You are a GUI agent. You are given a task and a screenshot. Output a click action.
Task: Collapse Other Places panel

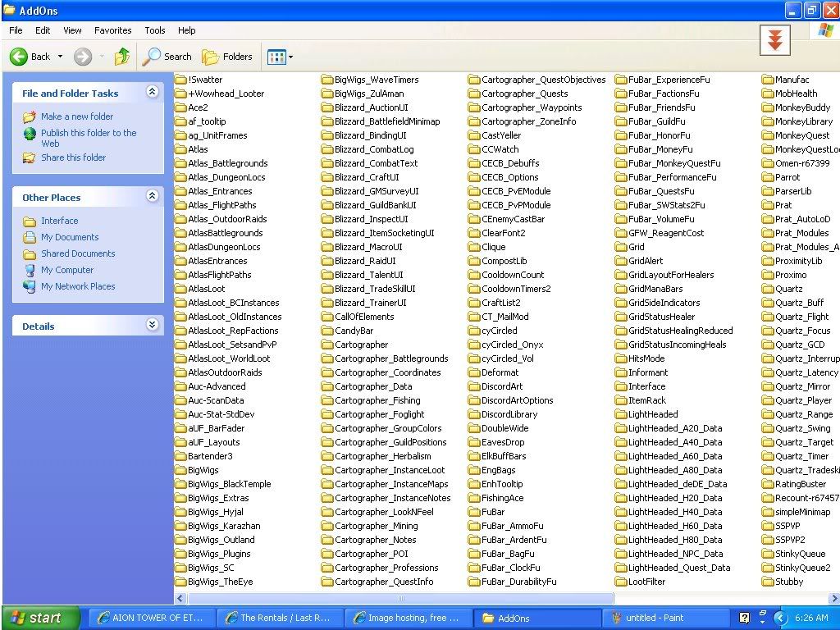[x=152, y=195]
